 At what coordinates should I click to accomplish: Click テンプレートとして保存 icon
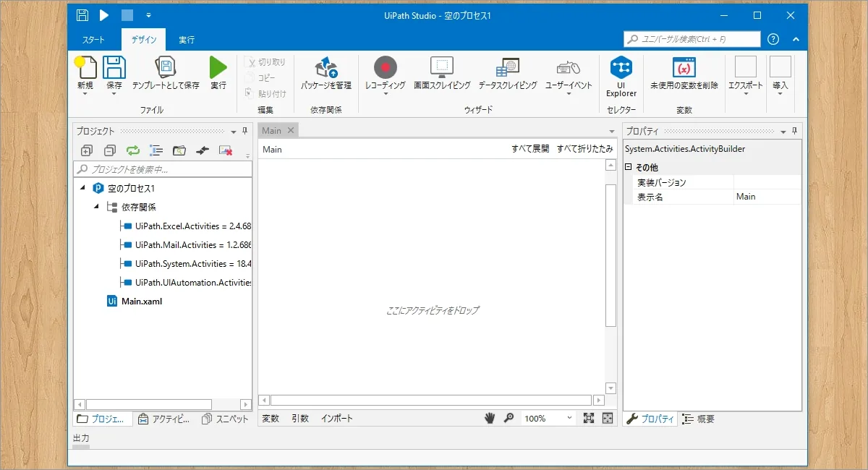(x=166, y=67)
